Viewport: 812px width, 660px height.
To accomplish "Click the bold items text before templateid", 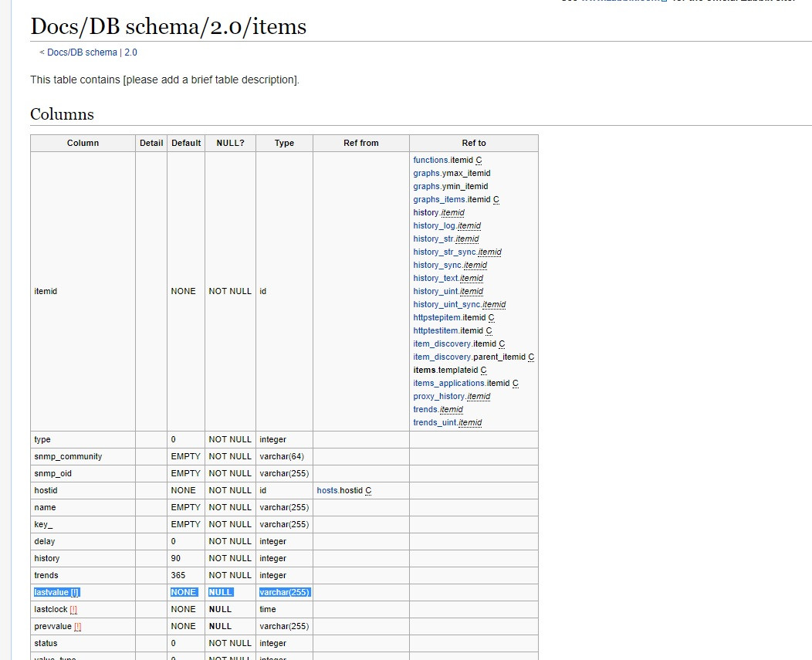I will point(425,370).
